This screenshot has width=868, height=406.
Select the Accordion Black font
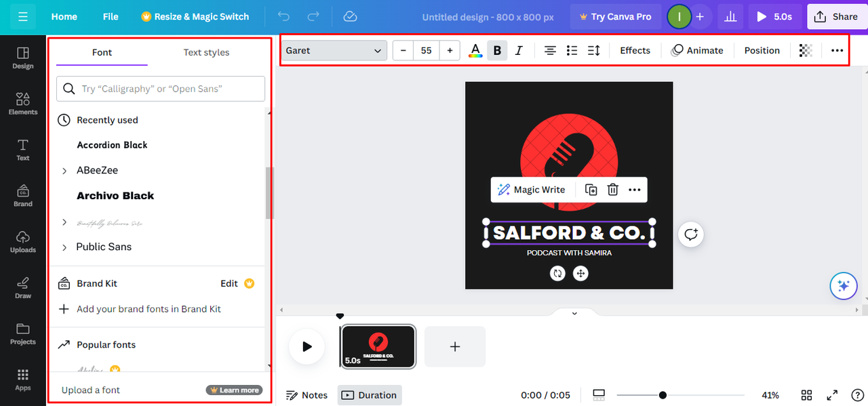coord(112,145)
